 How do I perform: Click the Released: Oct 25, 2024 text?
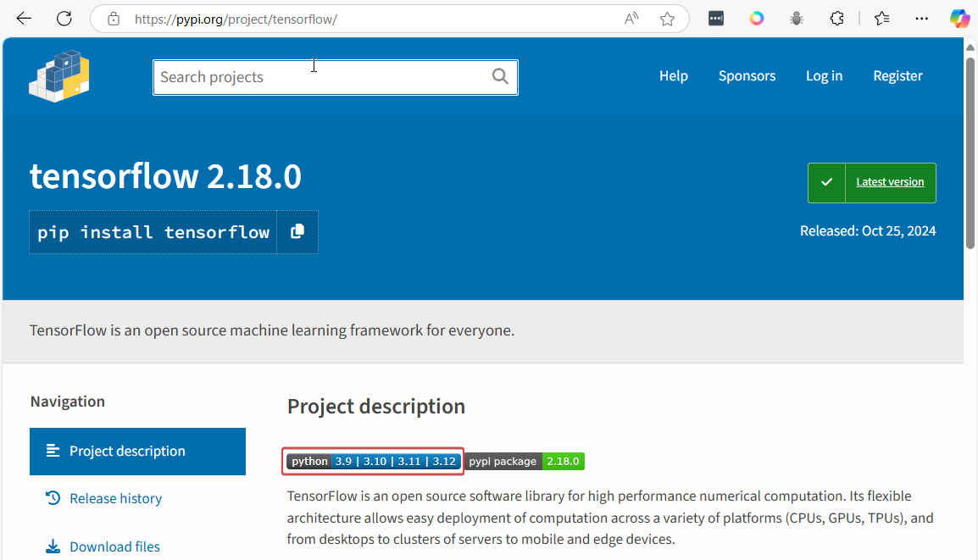tap(868, 230)
